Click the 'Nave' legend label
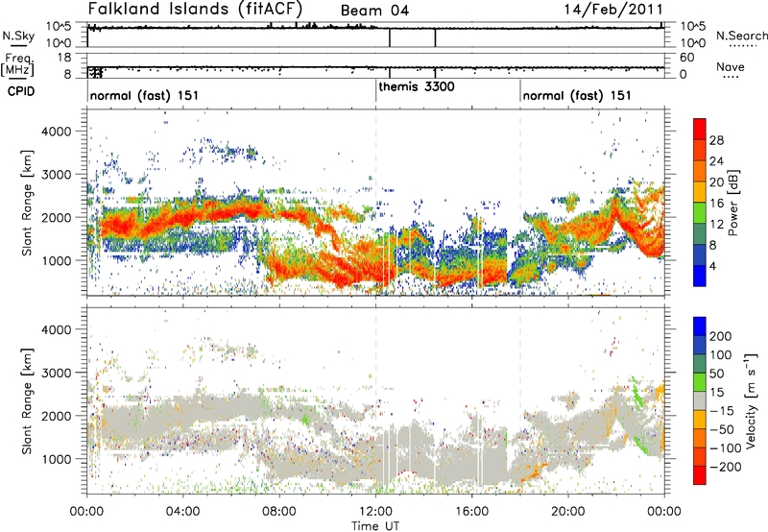Viewport: 768px width, 532px height. click(731, 66)
